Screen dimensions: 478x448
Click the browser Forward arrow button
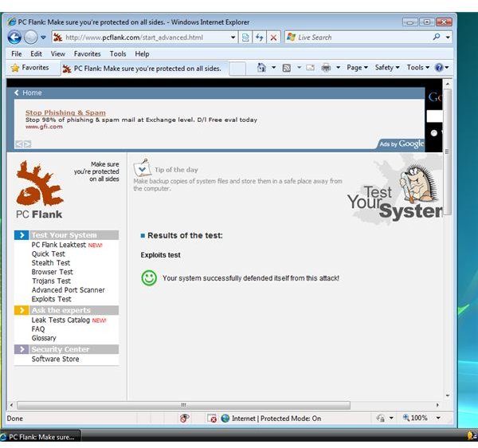[x=30, y=37]
